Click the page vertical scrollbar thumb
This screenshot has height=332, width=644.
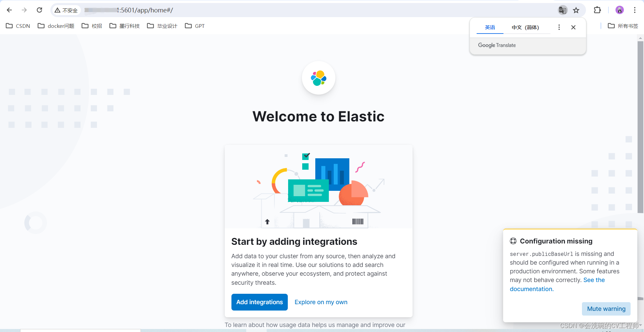(640, 127)
